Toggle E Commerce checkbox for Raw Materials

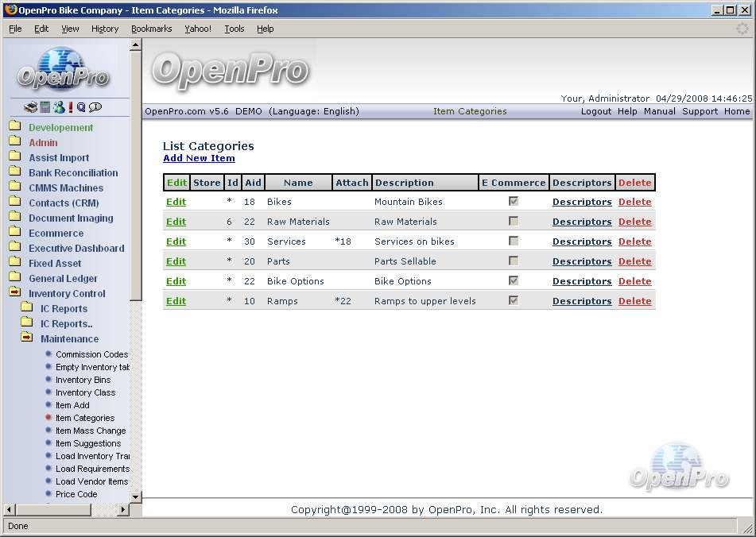point(514,222)
